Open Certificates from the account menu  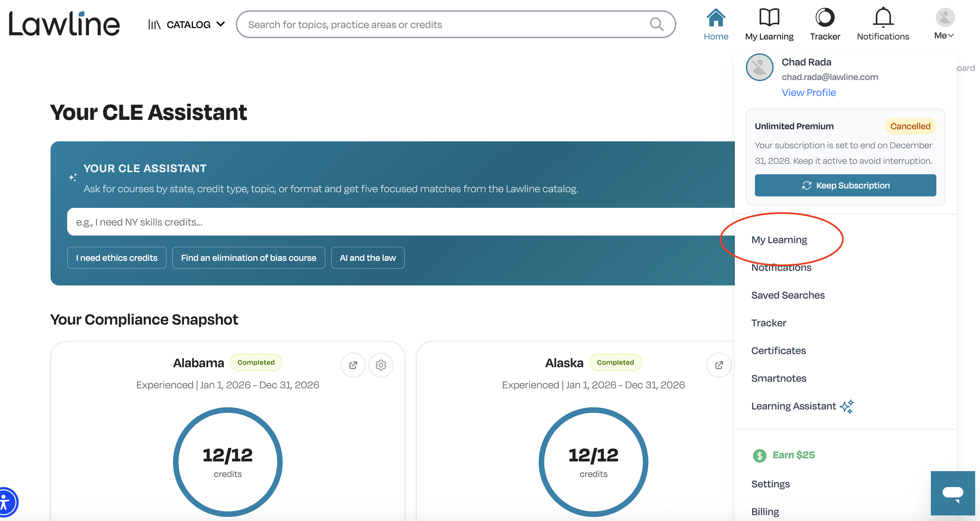click(778, 351)
